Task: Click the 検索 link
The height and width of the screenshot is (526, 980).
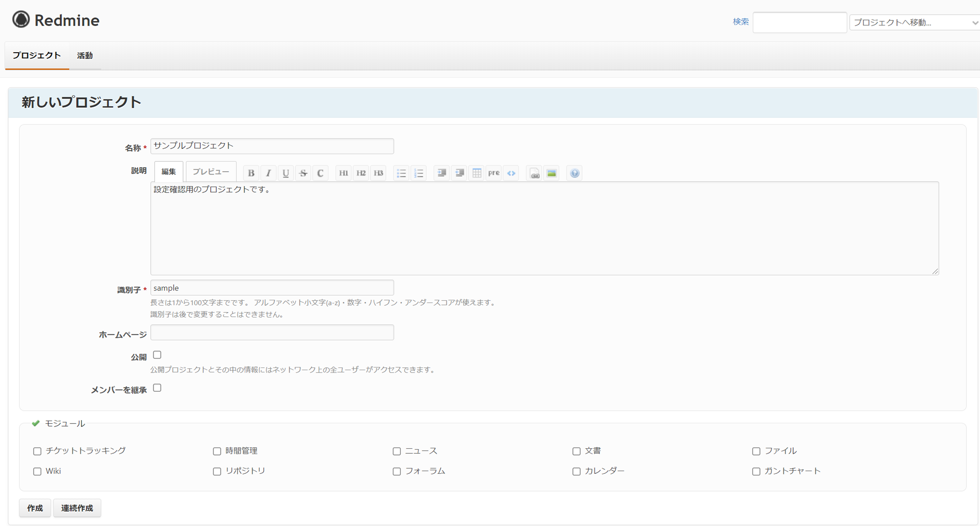Action: tap(741, 22)
